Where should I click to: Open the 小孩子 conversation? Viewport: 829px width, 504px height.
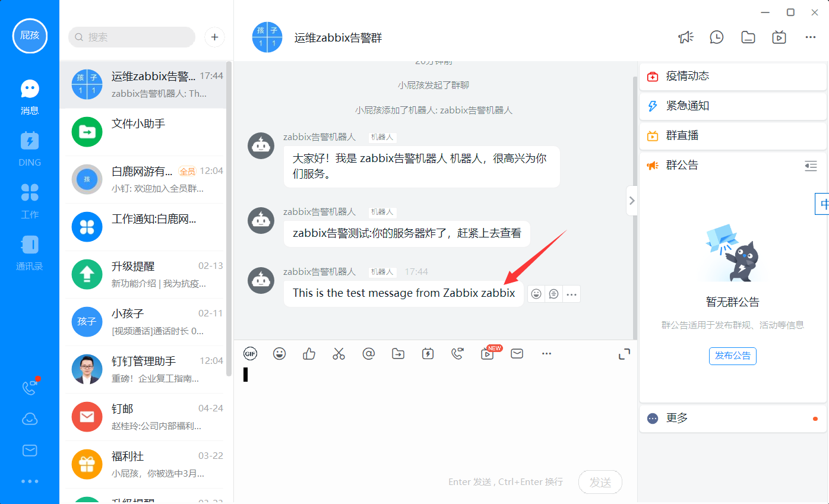[143, 322]
